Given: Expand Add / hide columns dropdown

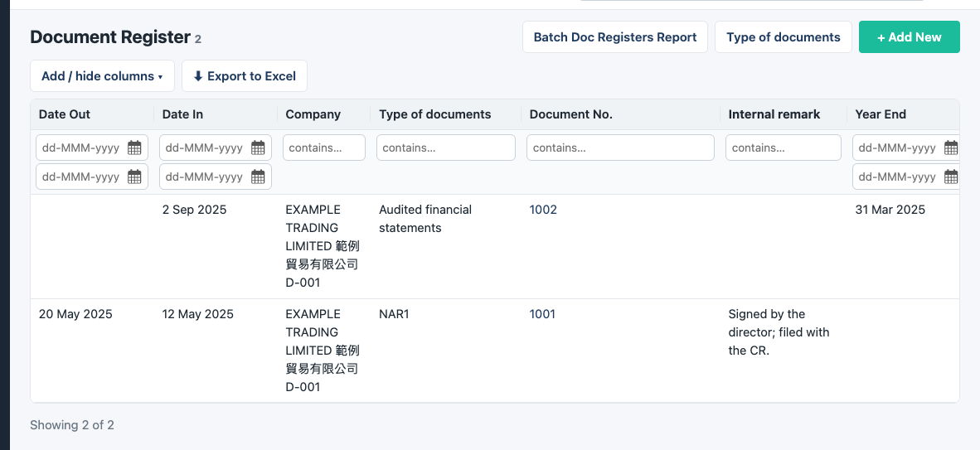Looking at the screenshot, I should point(102,76).
